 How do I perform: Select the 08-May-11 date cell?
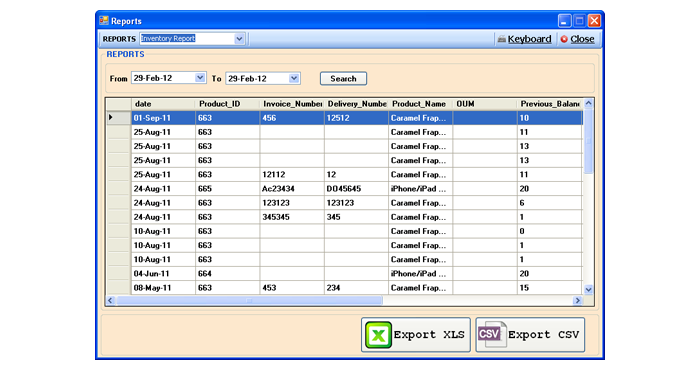[x=163, y=288]
